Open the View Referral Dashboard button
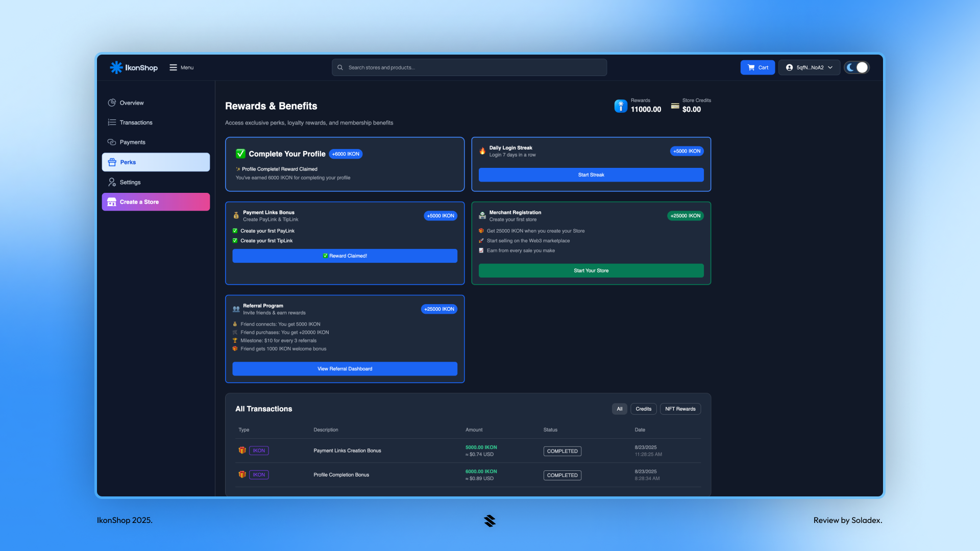This screenshot has height=551, width=980. 345,369
